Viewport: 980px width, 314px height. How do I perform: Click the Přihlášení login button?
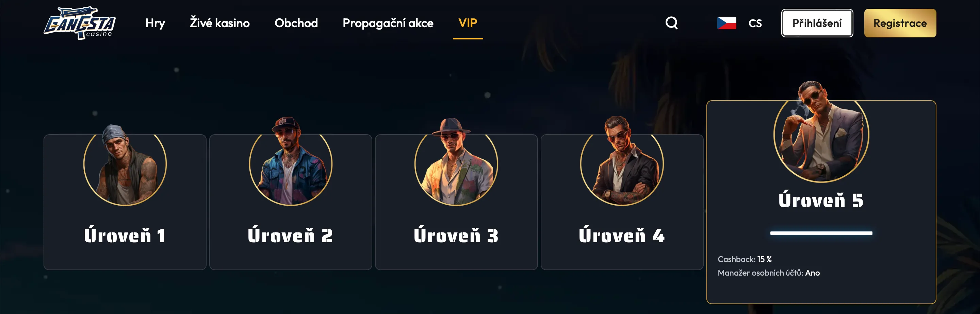pyautogui.click(x=817, y=23)
